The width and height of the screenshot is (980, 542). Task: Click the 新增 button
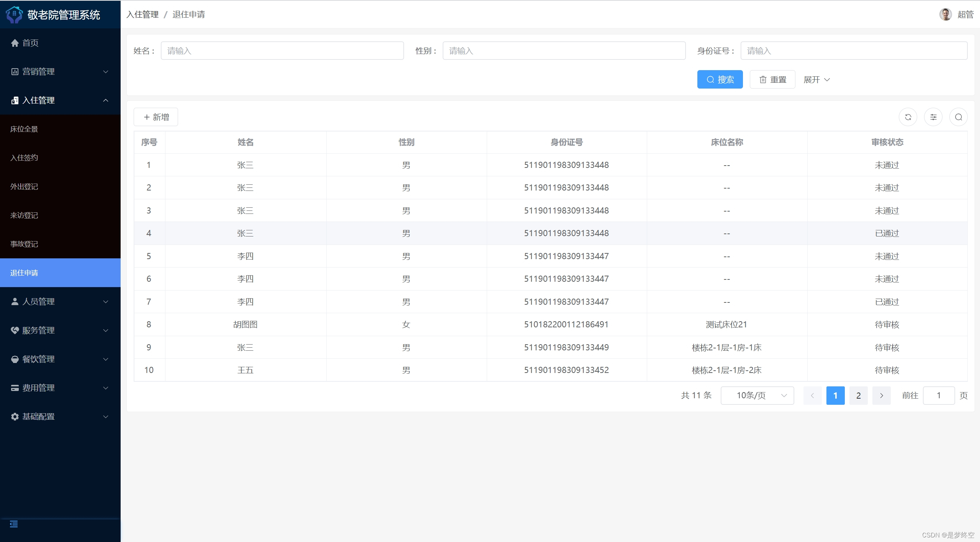point(156,117)
